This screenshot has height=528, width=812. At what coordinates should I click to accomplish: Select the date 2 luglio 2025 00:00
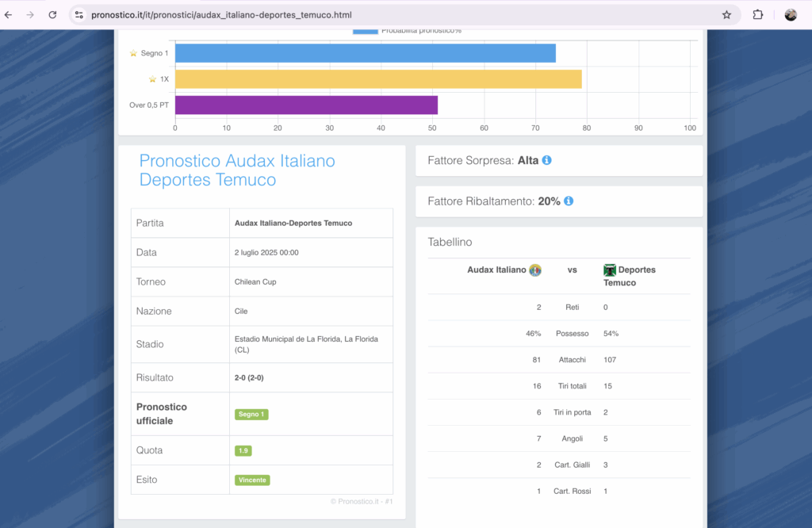point(266,253)
